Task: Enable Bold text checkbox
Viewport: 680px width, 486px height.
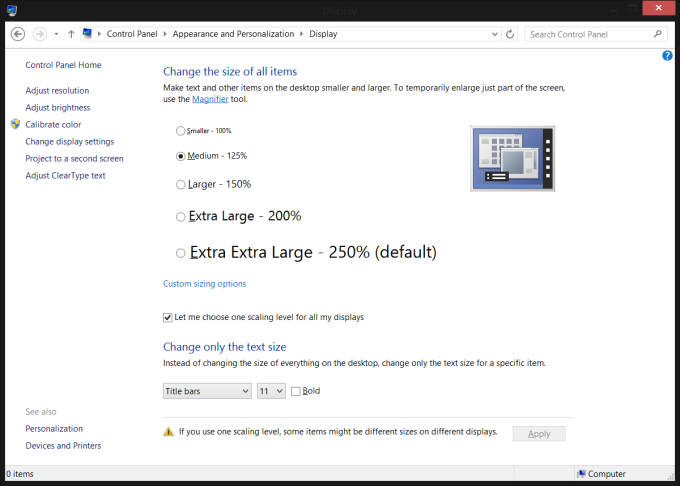Action: pyautogui.click(x=296, y=391)
